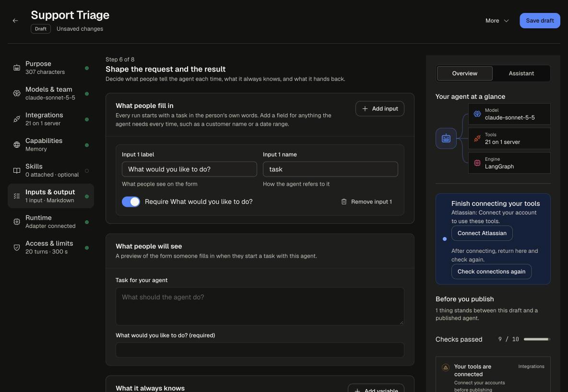
Task: Open the Runtime step
Action: (51, 222)
